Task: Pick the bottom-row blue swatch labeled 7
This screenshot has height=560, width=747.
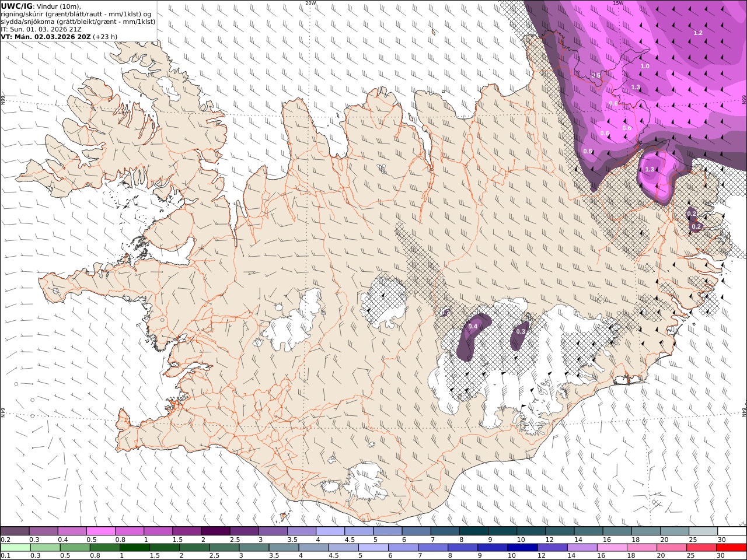Action: click(x=432, y=548)
